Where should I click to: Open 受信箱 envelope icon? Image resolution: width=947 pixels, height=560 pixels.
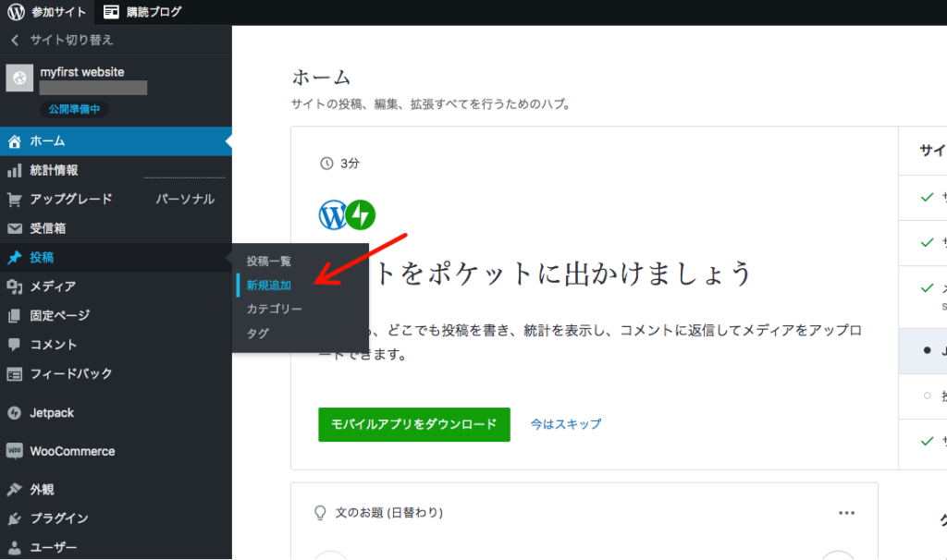(15, 228)
